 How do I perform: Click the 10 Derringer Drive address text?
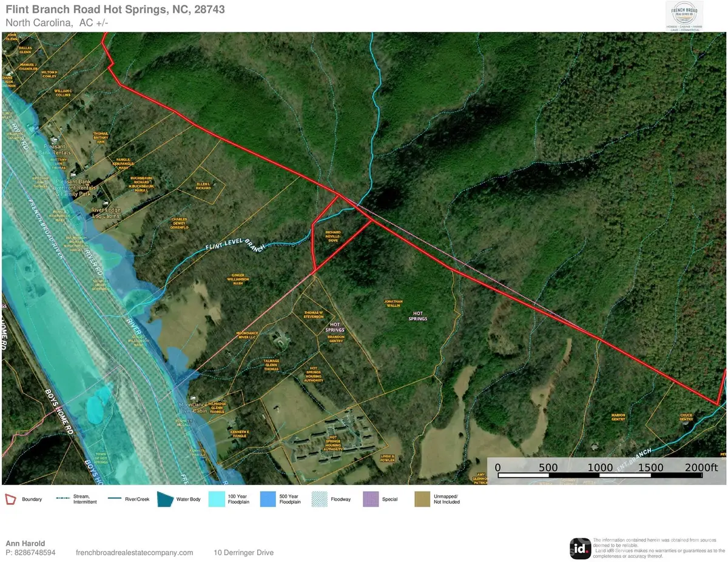(x=243, y=552)
